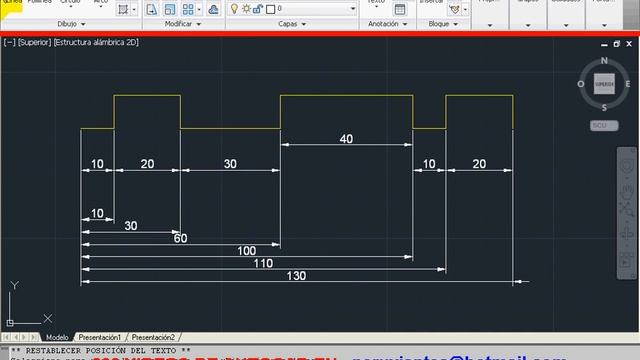This screenshot has width=640, height=360.
Task: Minimize the drawing viewport window
Action: click(604, 44)
